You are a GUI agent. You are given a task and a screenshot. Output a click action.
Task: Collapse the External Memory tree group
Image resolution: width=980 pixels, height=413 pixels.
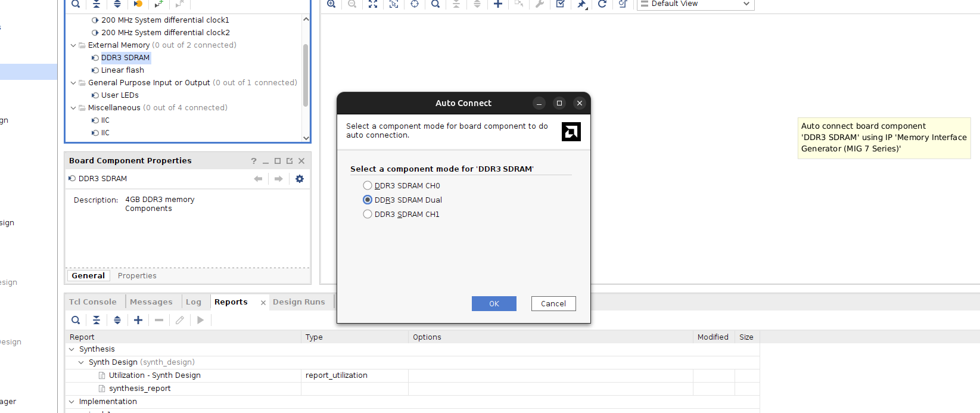click(73, 45)
